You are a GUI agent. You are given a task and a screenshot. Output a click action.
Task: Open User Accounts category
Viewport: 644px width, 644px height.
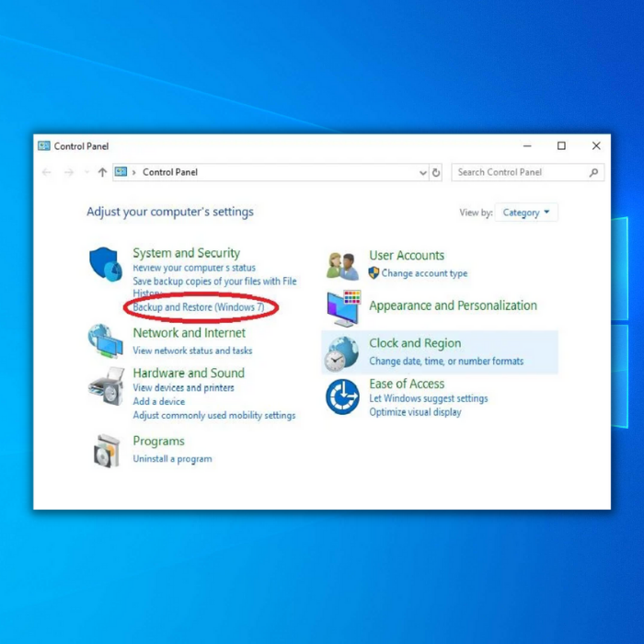point(407,255)
